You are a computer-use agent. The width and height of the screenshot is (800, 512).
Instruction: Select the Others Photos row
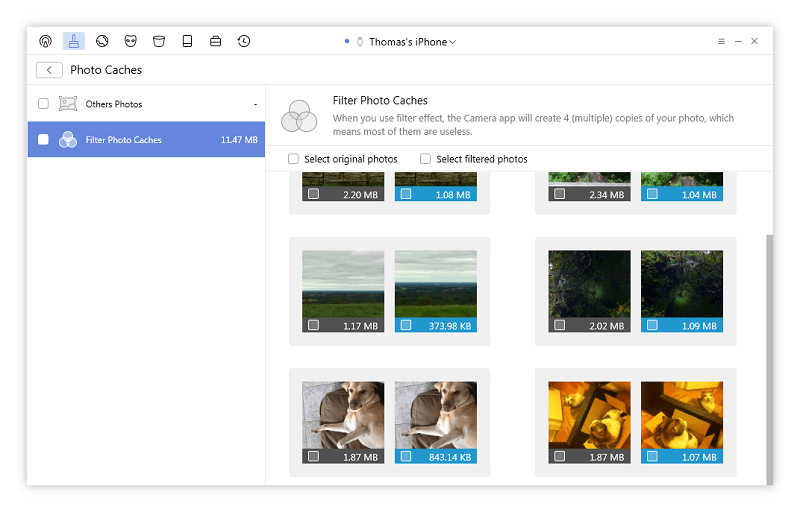tap(146, 104)
